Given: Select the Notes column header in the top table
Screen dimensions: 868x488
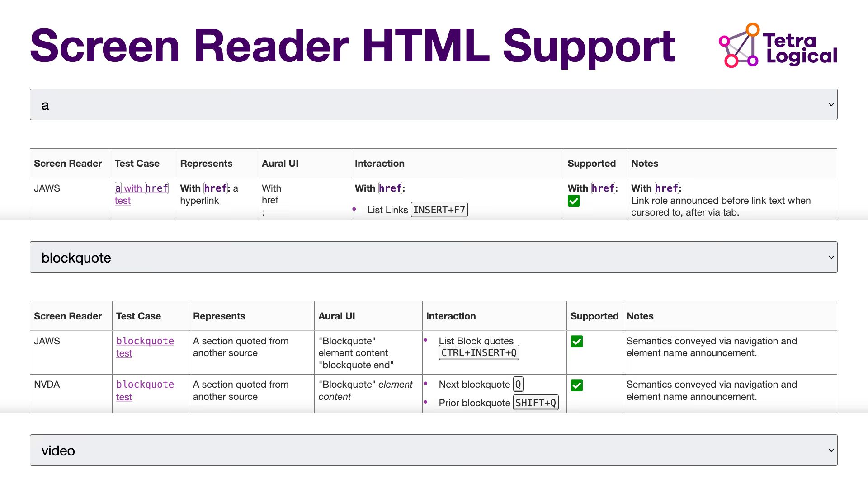Looking at the screenshot, I should 645,163.
